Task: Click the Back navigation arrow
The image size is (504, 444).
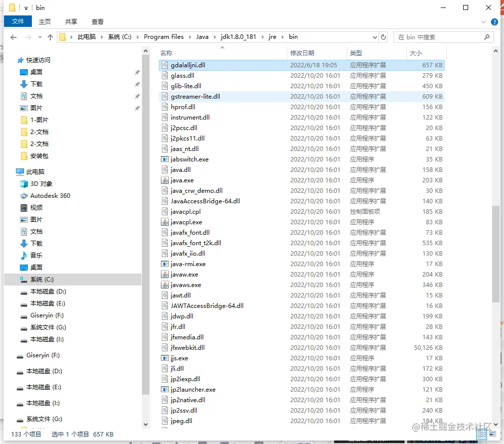Action: [13, 37]
